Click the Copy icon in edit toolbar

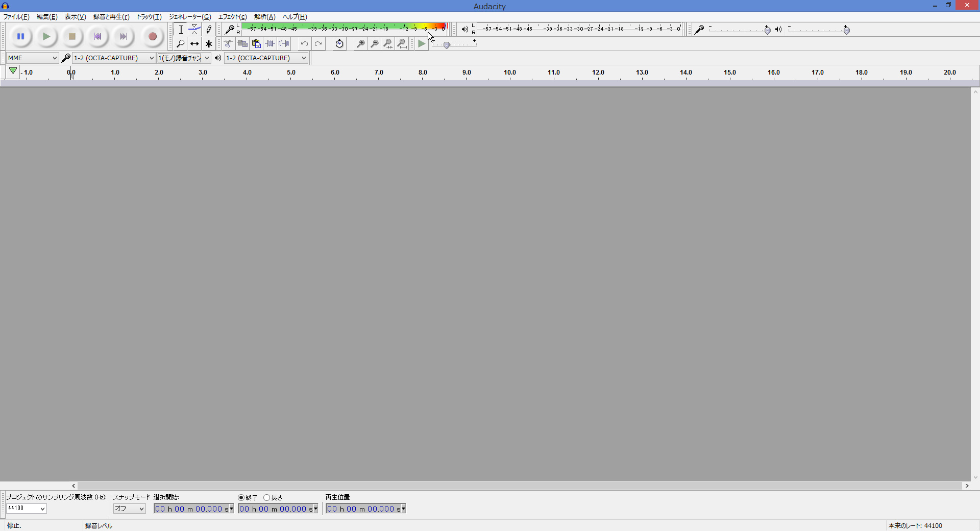click(242, 43)
